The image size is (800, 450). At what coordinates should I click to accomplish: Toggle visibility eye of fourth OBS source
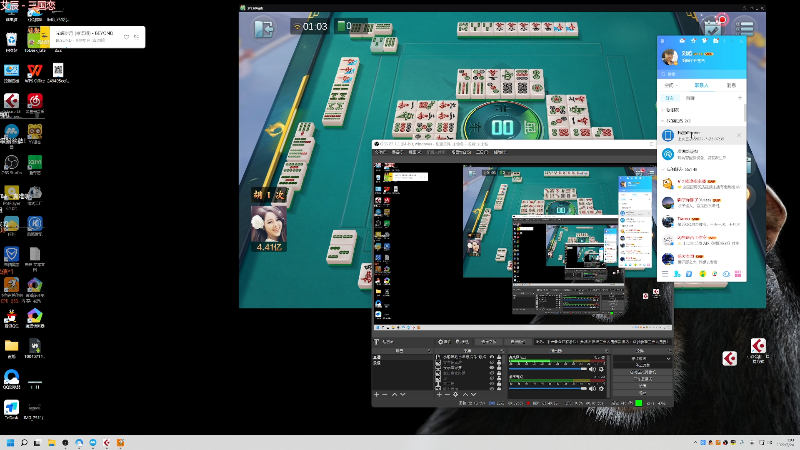click(x=492, y=372)
